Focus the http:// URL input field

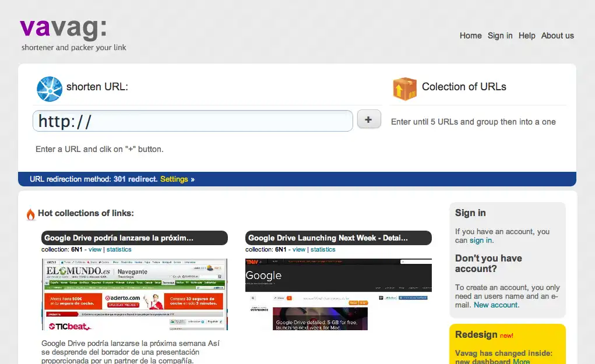[193, 121]
